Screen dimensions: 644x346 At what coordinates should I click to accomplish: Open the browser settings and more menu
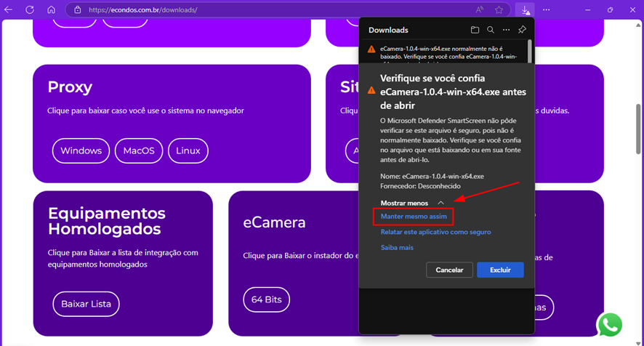(x=546, y=9)
